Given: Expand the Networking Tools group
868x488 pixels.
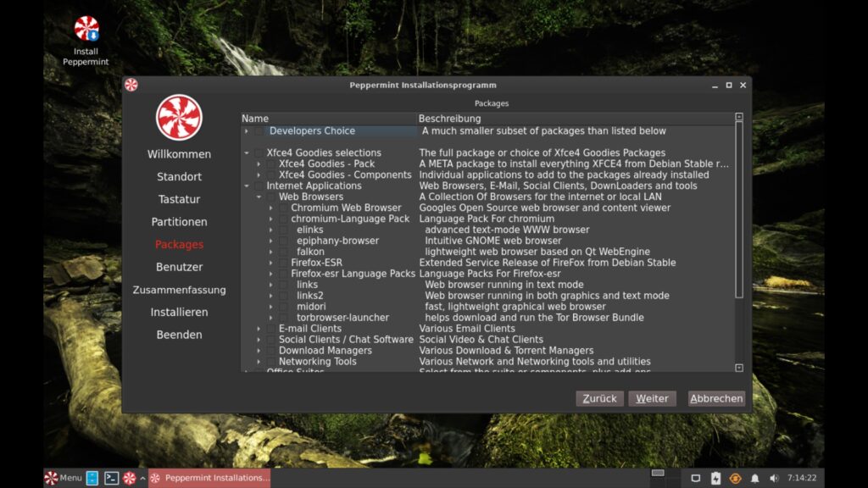Looking at the screenshot, I should [259, 362].
